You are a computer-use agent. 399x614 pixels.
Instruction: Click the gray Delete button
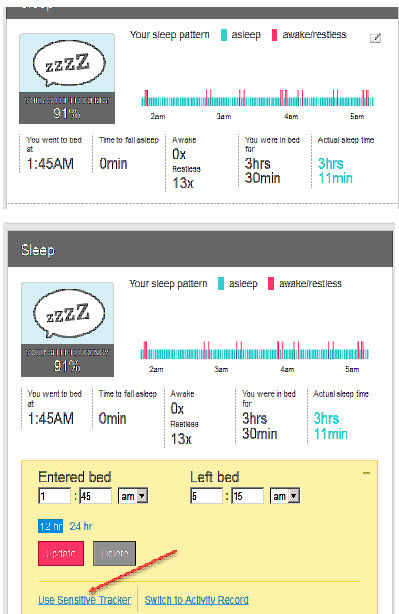(x=114, y=553)
